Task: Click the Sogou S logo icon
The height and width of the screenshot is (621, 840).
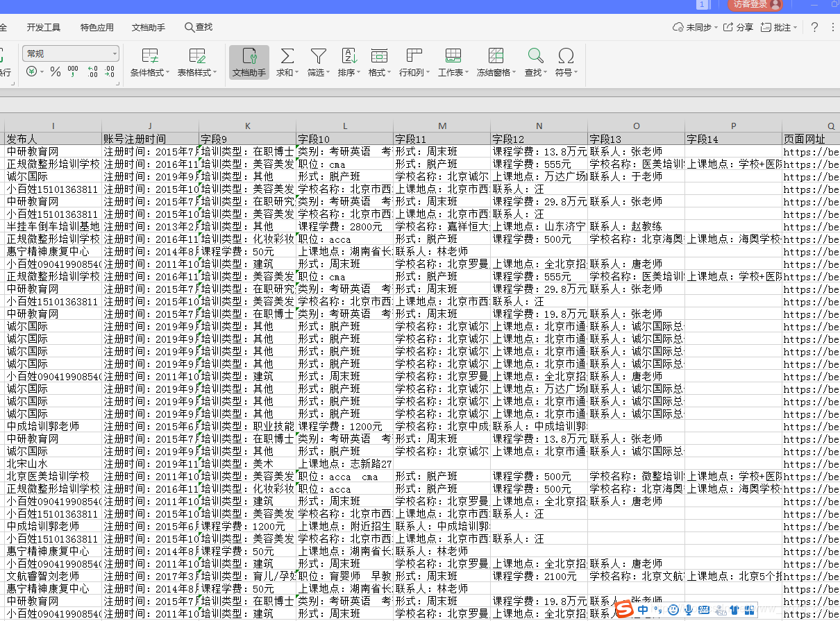Action: [625, 609]
